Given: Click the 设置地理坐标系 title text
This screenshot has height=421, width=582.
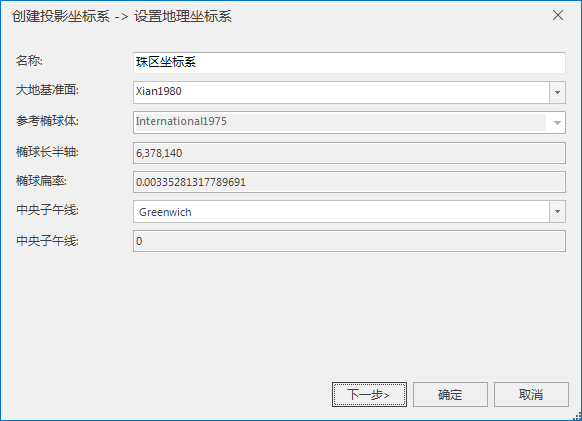Looking at the screenshot, I should [183, 16].
